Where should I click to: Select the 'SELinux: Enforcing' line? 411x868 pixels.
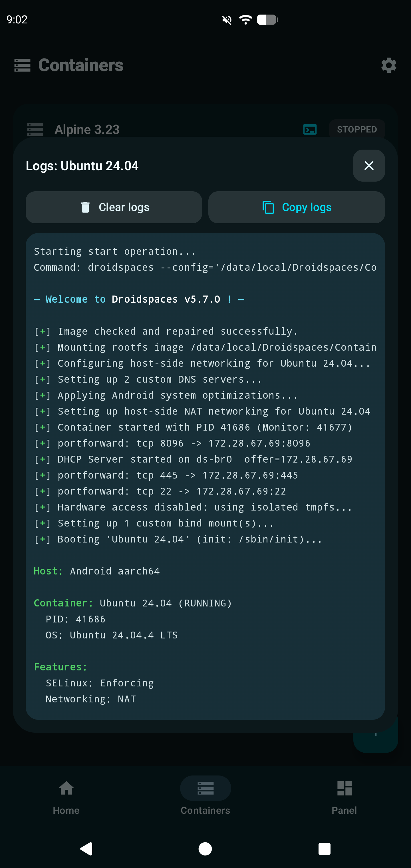click(100, 683)
